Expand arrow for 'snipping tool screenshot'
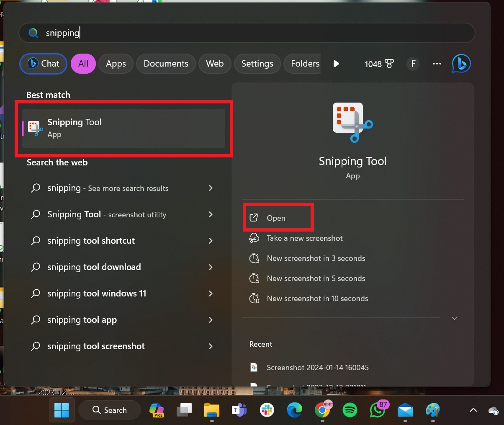The width and height of the screenshot is (504, 425). click(211, 346)
